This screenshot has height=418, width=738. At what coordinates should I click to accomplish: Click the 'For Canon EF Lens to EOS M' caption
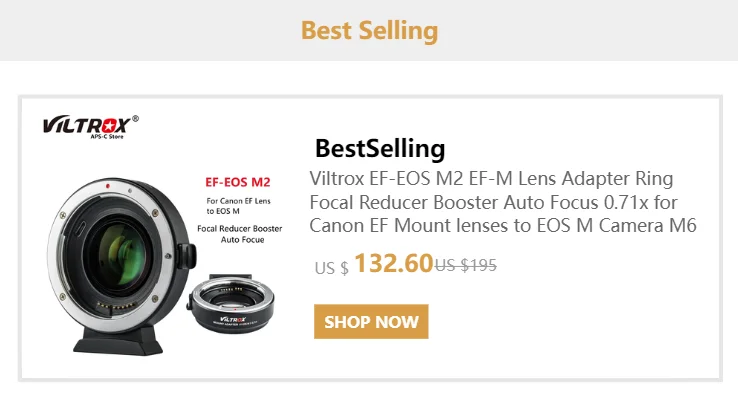238,206
